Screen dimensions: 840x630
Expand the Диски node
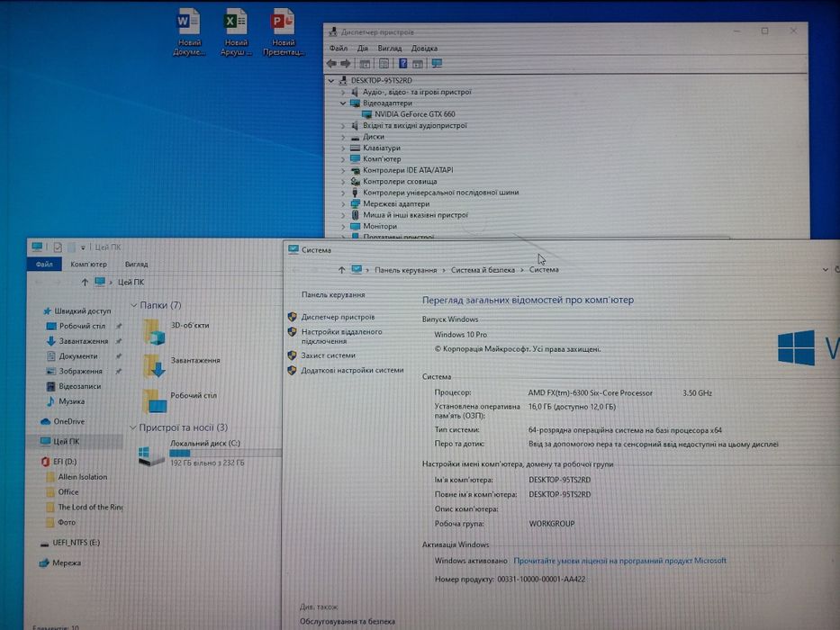[343, 137]
